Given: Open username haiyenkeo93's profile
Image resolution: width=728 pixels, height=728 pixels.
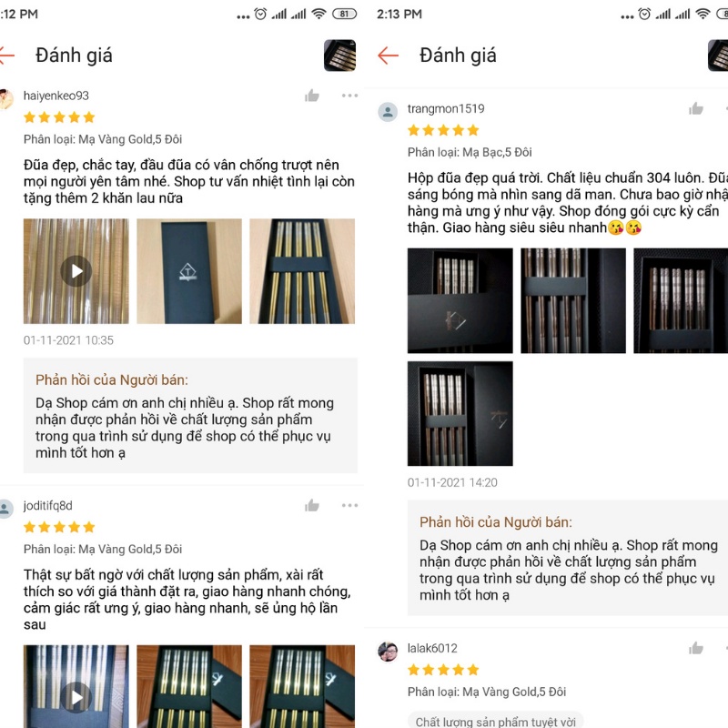Looking at the screenshot, I should [x=56, y=96].
